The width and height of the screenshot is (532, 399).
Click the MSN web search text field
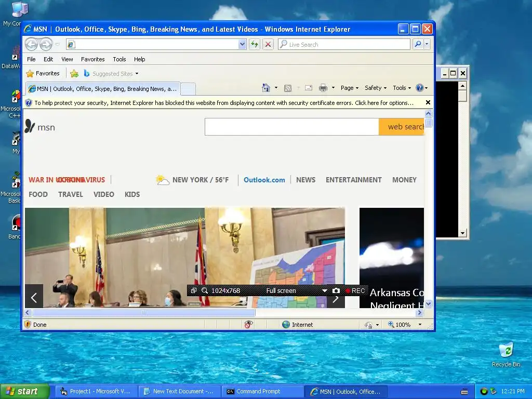(292, 127)
